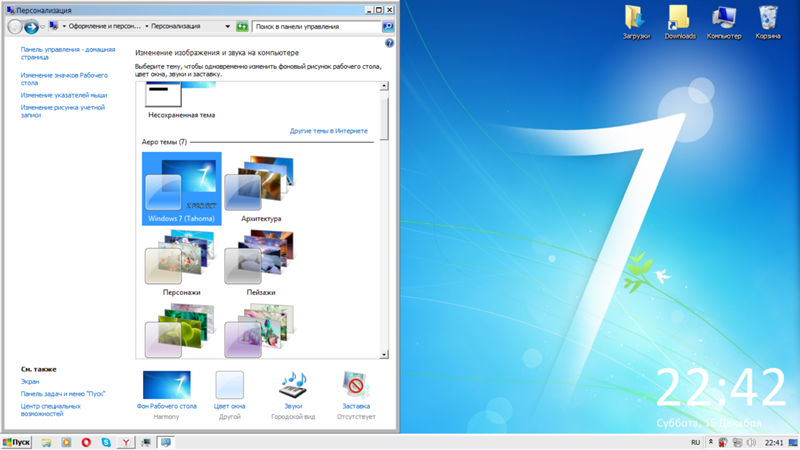Open 'Панель управления - домашняя страница' link
Screen dimensions: 800x450
(68, 53)
